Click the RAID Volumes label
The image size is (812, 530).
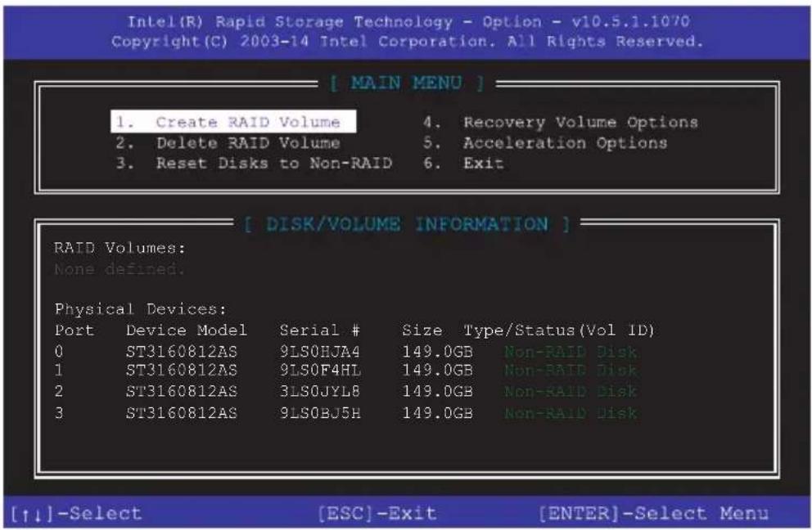tap(120, 248)
